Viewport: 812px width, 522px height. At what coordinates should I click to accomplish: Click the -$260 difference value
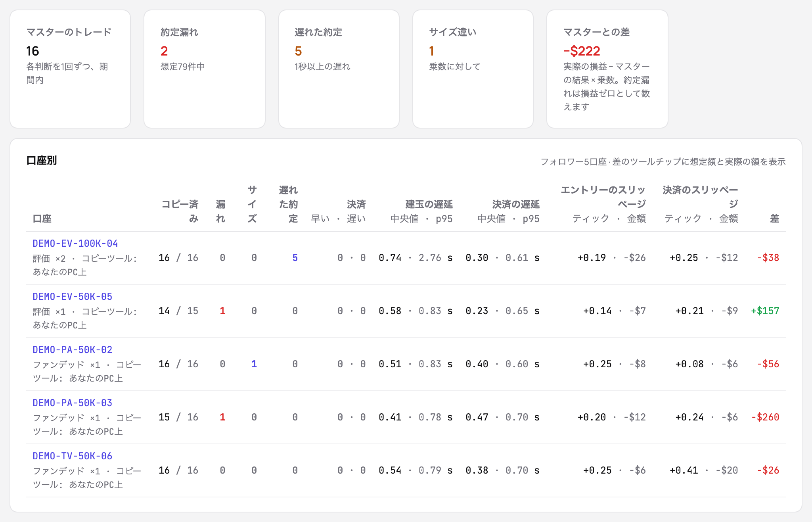(x=765, y=417)
